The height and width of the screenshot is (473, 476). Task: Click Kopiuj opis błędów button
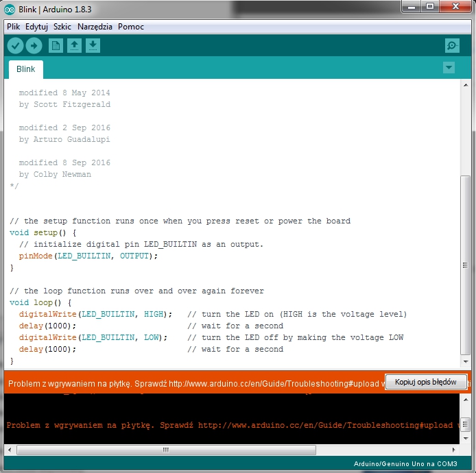point(426,382)
